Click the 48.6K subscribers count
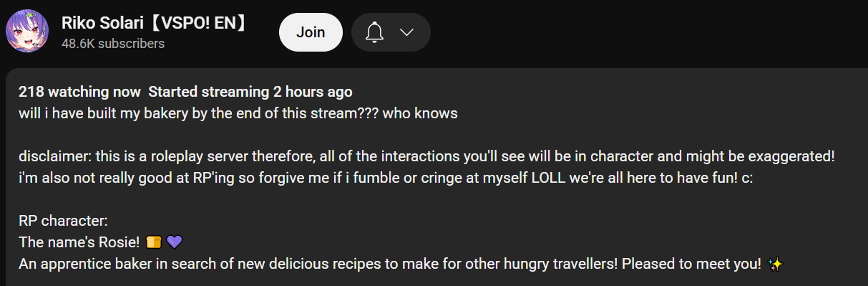 point(113,44)
